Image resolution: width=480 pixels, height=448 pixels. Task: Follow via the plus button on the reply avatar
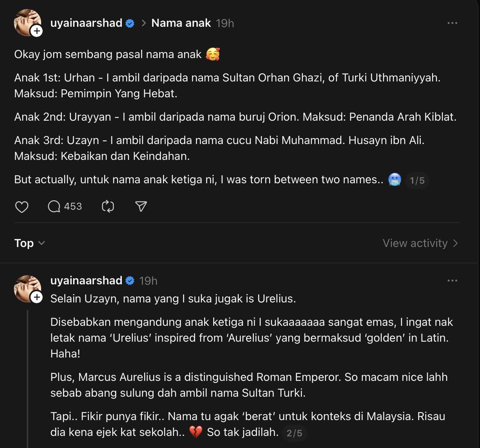(x=37, y=297)
